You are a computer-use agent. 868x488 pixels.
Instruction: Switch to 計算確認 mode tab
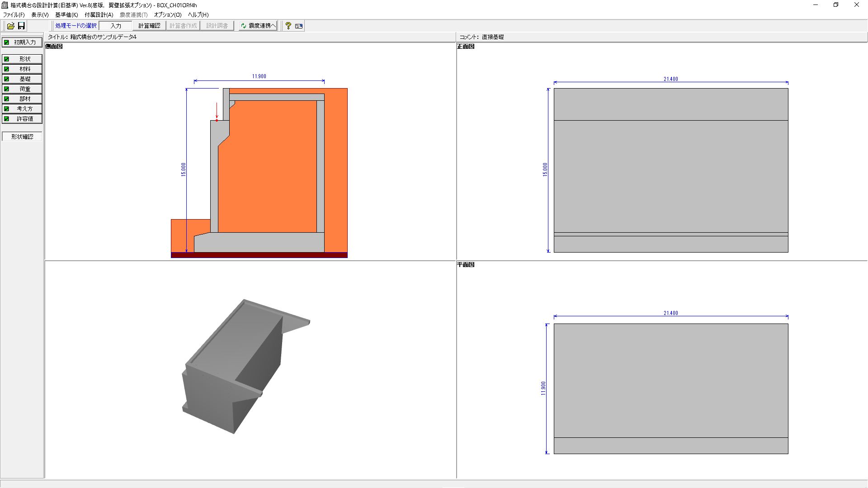coord(149,26)
